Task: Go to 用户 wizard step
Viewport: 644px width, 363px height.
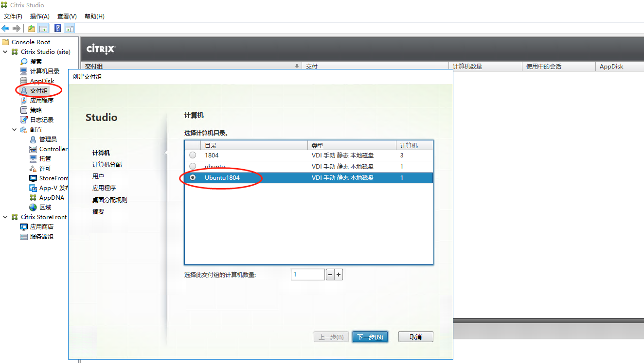Action: (x=98, y=176)
